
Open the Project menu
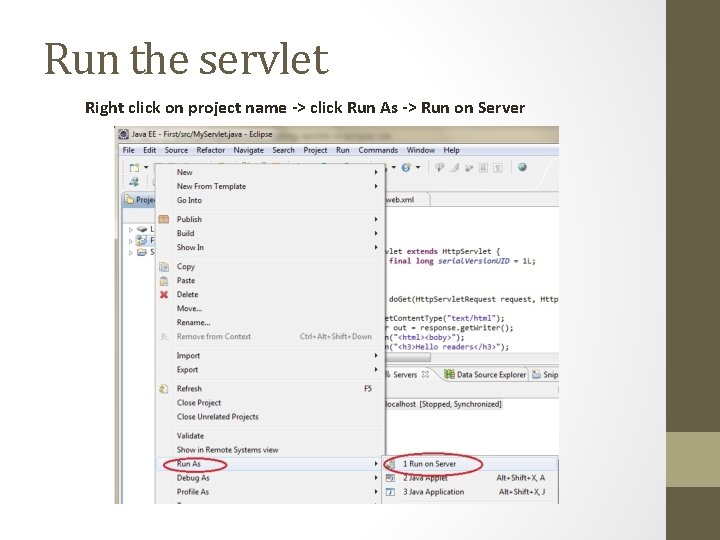click(x=315, y=150)
